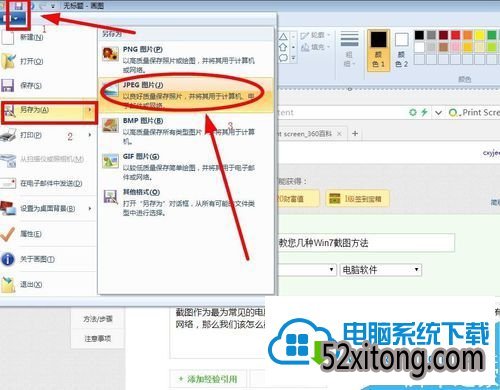Pick the yellow swatch in top row

(480, 35)
